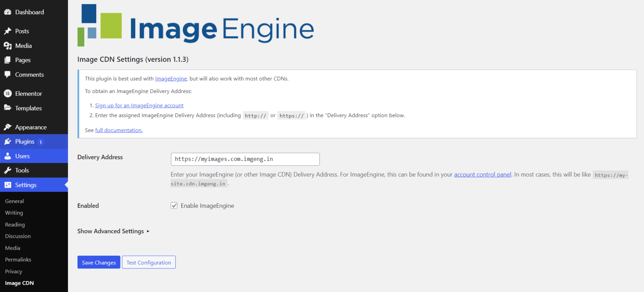Click the Posts pushpin icon
Viewport: 644px width, 292px height.
pyautogui.click(x=8, y=31)
